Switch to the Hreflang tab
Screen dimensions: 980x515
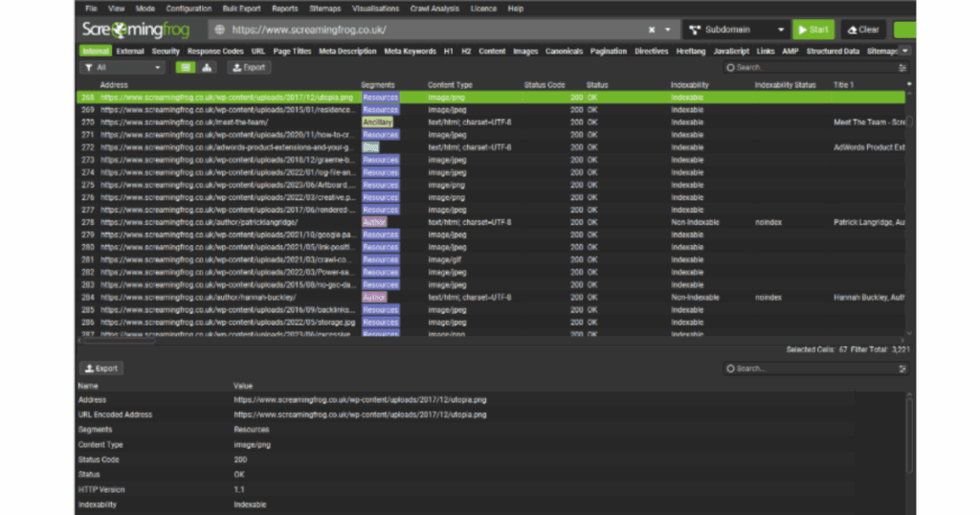pyautogui.click(x=691, y=52)
